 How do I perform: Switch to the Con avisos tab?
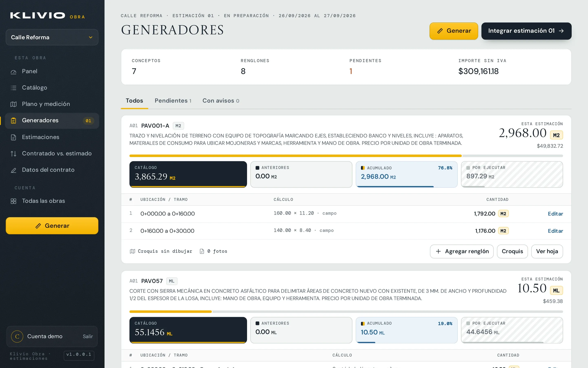click(221, 101)
